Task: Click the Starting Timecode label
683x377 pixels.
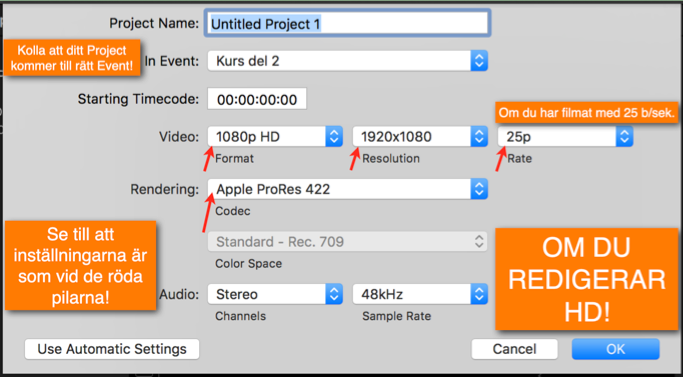Action: (x=138, y=99)
